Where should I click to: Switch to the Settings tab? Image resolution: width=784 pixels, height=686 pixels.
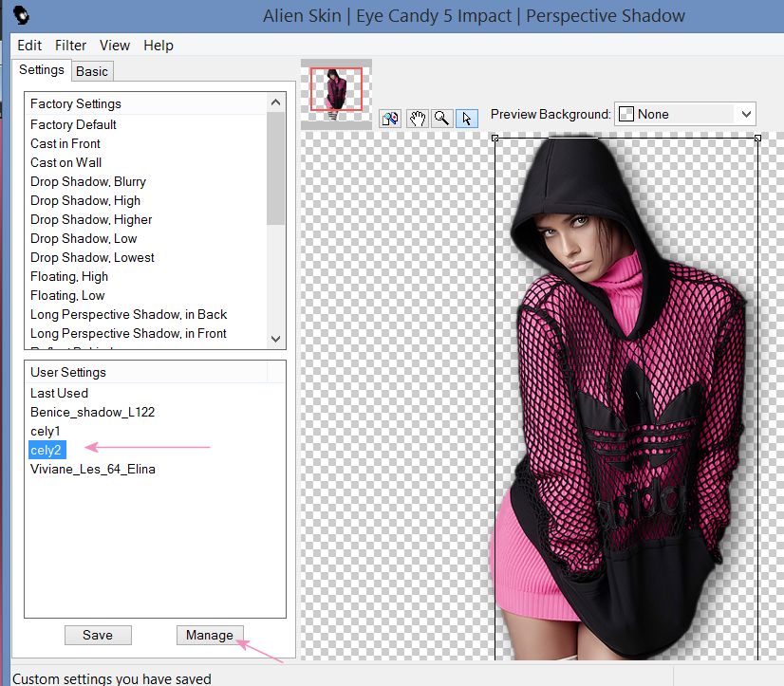tap(42, 70)
